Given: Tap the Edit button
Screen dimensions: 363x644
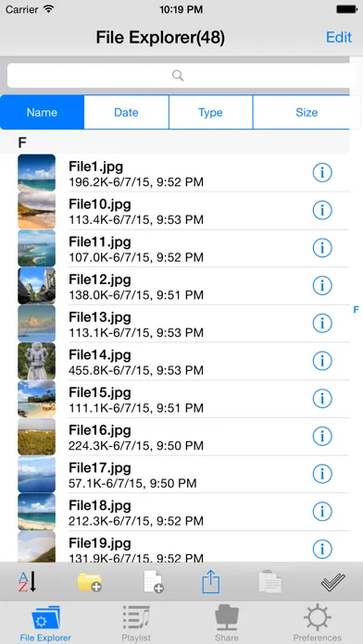Looking at the screenshot, I should [339, 37].
